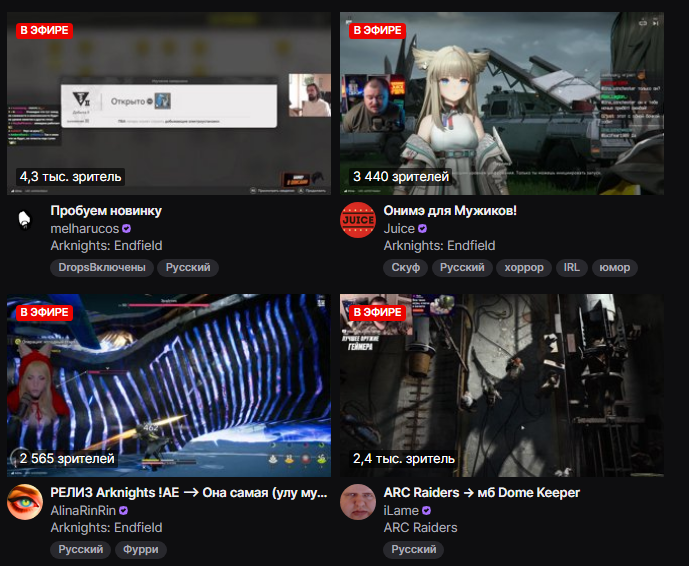
Task: Open Arknights: Endfield category under melharucos
Action: point(106,246)
